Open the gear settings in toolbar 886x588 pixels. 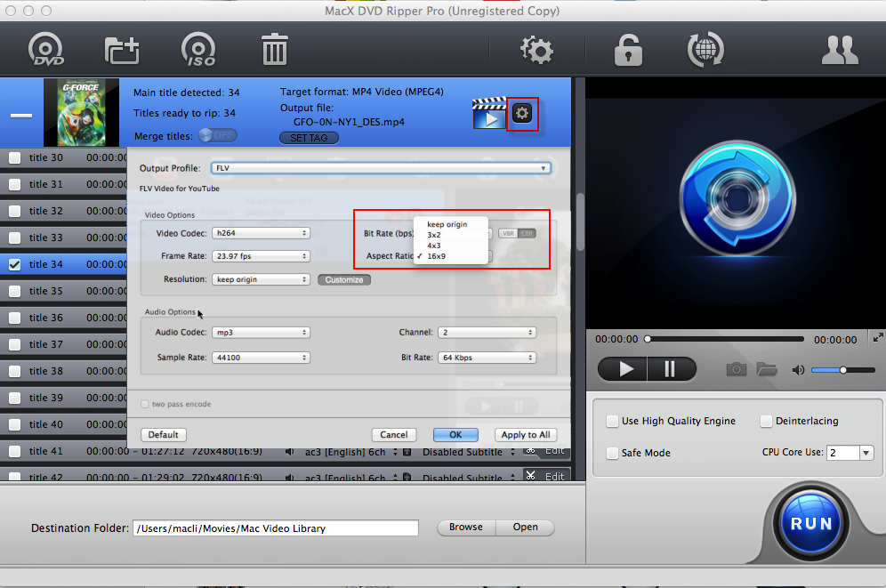coord(536,50)
